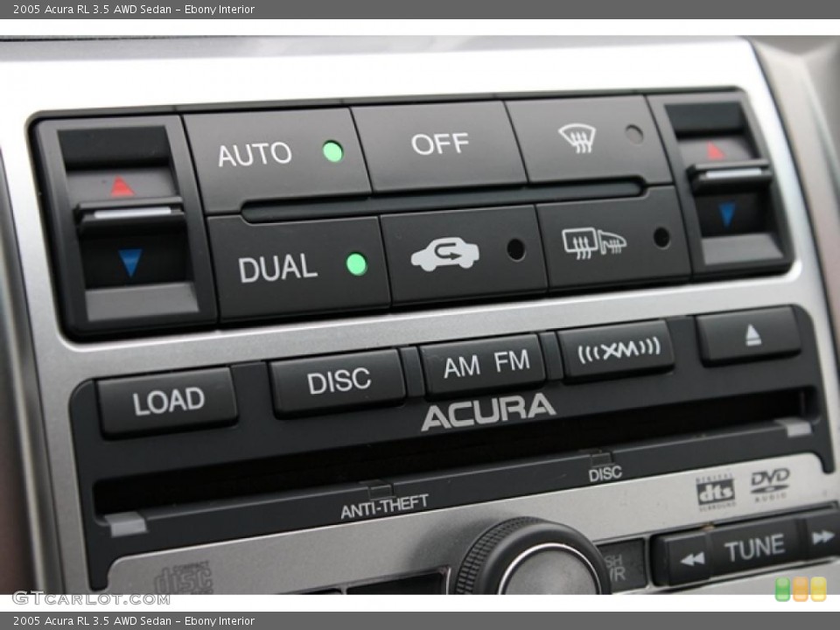
Task: Click the dts logo
Action: (x=715, y=491)
